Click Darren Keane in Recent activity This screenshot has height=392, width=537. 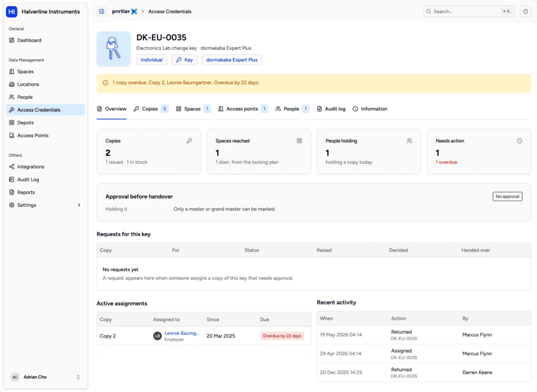[477, 373]
